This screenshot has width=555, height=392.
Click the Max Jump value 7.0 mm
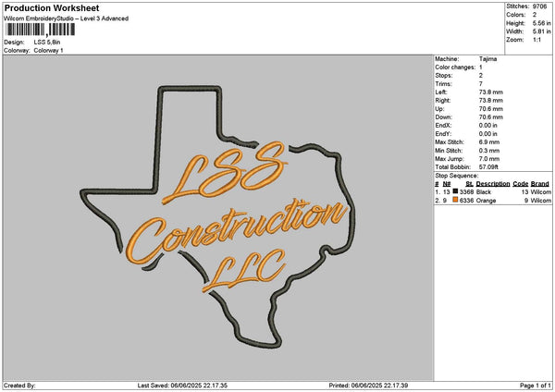tap(489, 159)
